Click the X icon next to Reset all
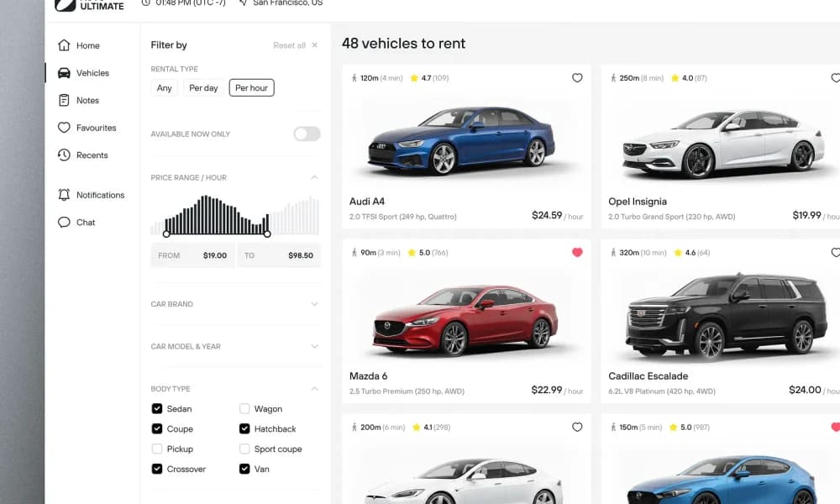 coord(314,45)
